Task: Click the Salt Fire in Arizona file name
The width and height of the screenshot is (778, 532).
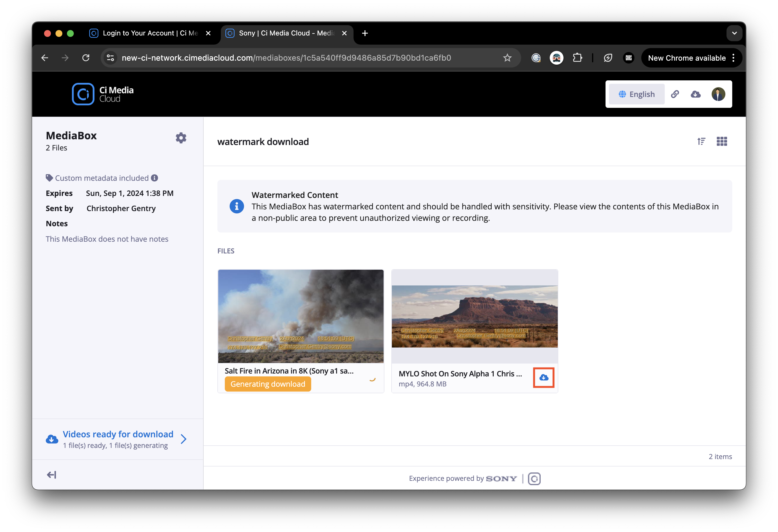Action: pyautogui.click(x=289, y=371)
